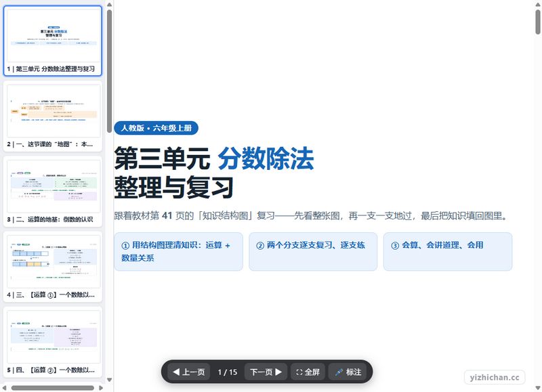542x392 pixels.
Task: Advance with the 下一页 button
Action: point(266,372)
